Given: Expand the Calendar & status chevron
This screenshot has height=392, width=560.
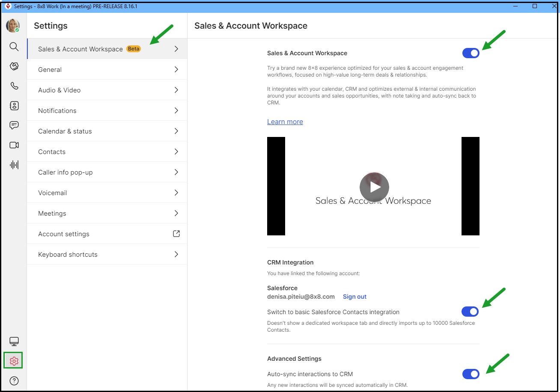Looking at the screenshot, I should click(x=176, y=131).
